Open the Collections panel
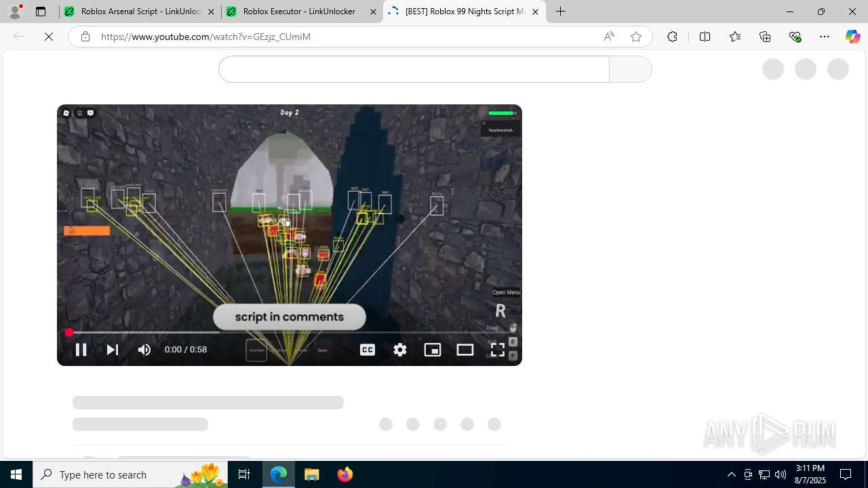 pos(765,37)
